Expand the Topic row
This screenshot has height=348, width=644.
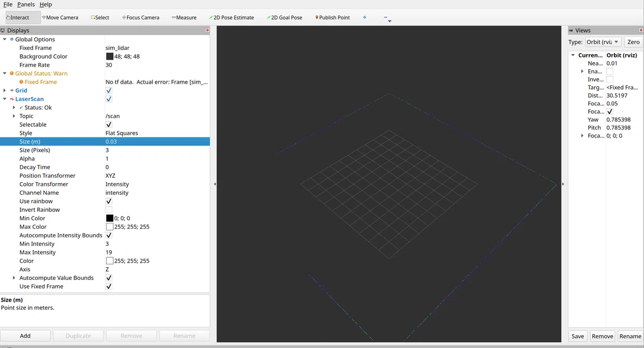14,116
